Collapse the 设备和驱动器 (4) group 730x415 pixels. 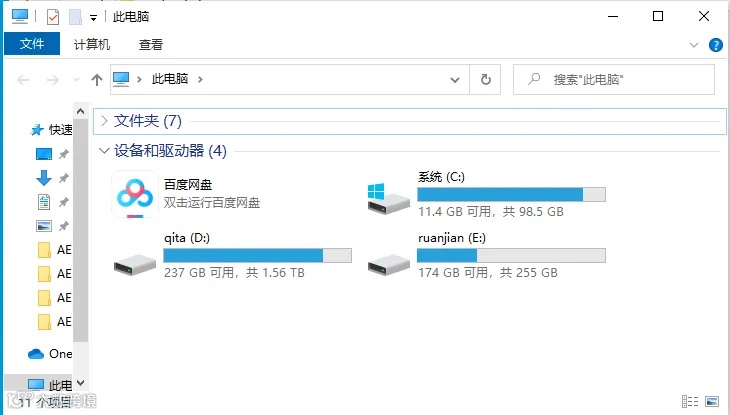click(x=104, y=151)
